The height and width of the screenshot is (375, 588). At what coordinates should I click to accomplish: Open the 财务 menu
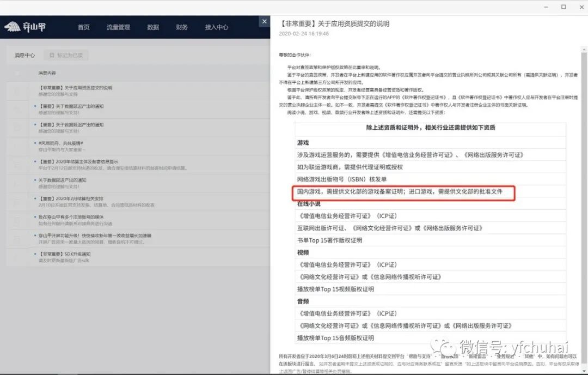pos(182,26)
